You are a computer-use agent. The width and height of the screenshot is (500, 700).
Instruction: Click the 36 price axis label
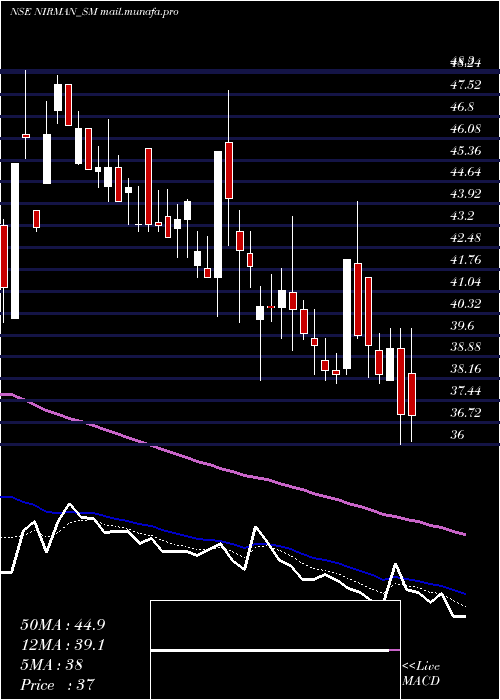coord(458,434)
